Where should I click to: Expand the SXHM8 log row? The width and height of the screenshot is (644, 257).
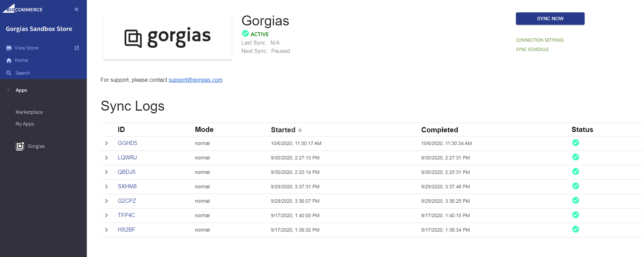[x=106, y=187]
